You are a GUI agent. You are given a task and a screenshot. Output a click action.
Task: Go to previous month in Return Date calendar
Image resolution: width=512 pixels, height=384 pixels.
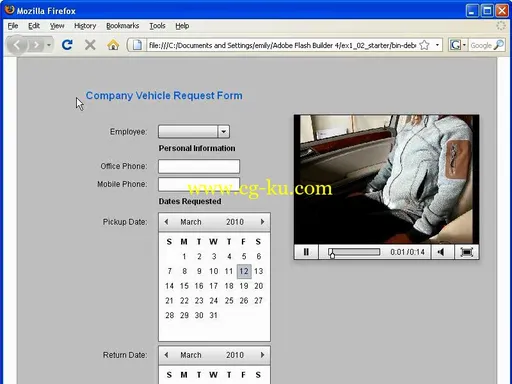click(x=166, y=355)
